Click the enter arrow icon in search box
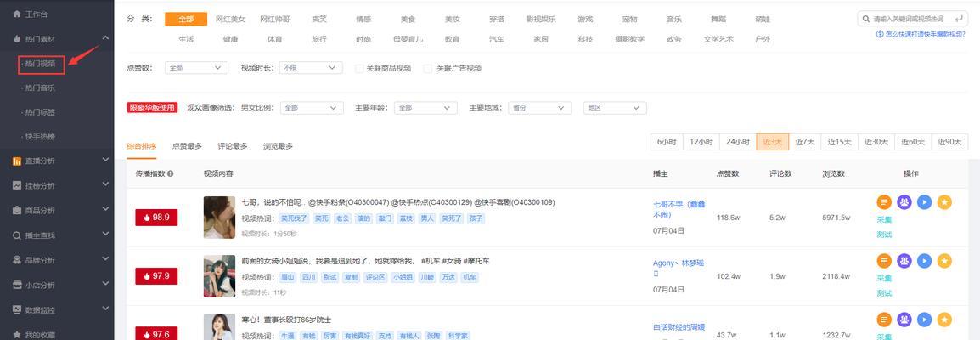The height and width of the screenshot is (340, 980). 960,19
